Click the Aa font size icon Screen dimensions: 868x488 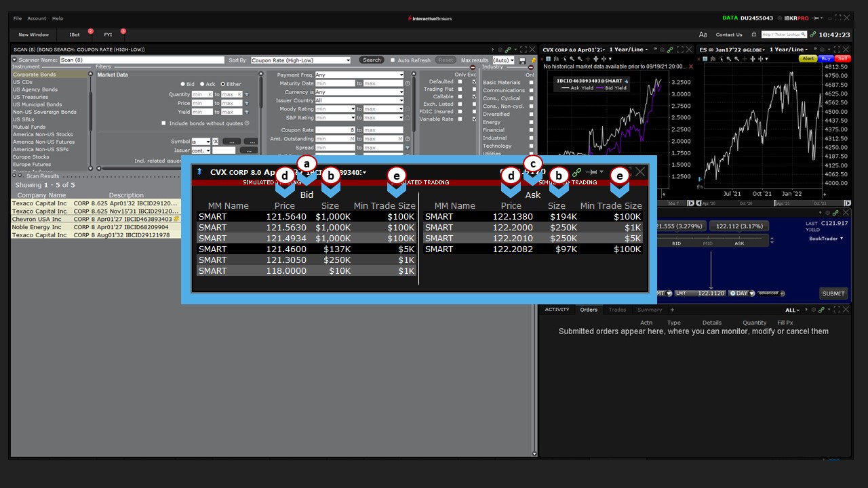pos(703,35)
